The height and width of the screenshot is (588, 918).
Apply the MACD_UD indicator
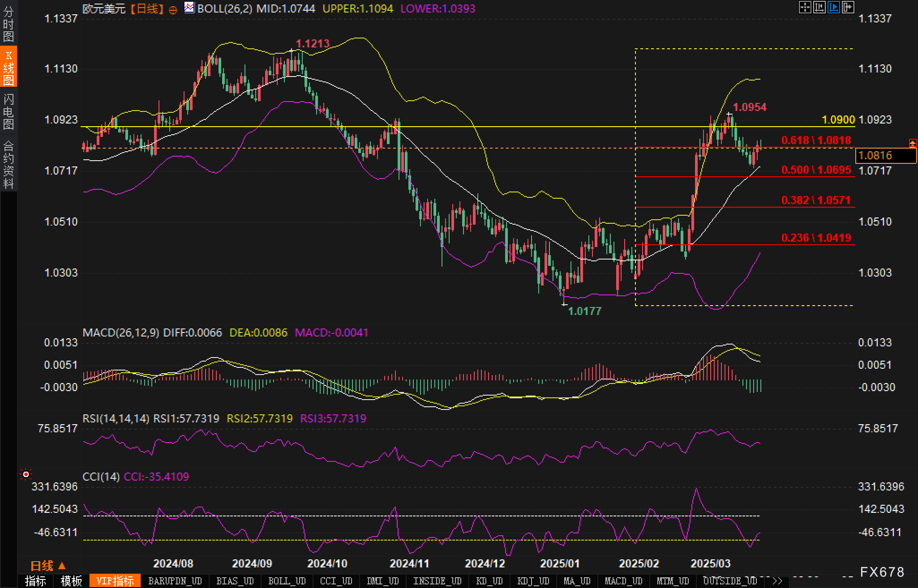tap(623, 581)
